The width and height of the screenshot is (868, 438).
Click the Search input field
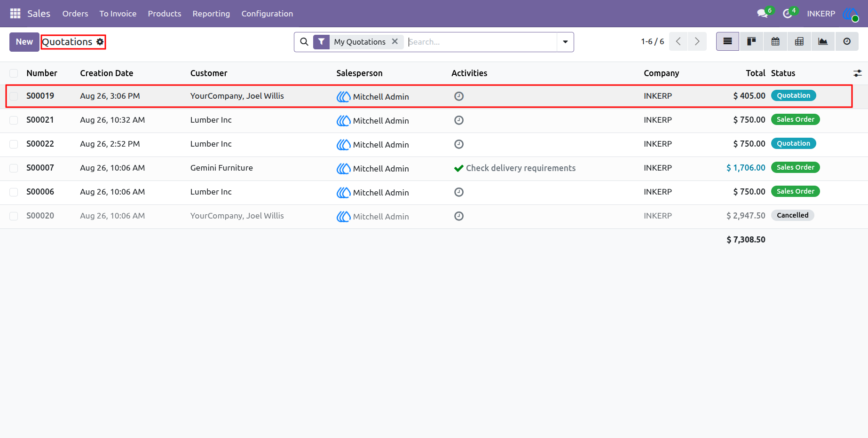(481, 42)
